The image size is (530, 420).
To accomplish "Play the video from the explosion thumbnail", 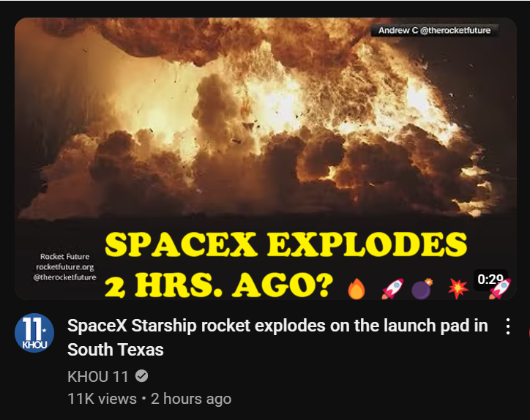I will coord(265,159).
